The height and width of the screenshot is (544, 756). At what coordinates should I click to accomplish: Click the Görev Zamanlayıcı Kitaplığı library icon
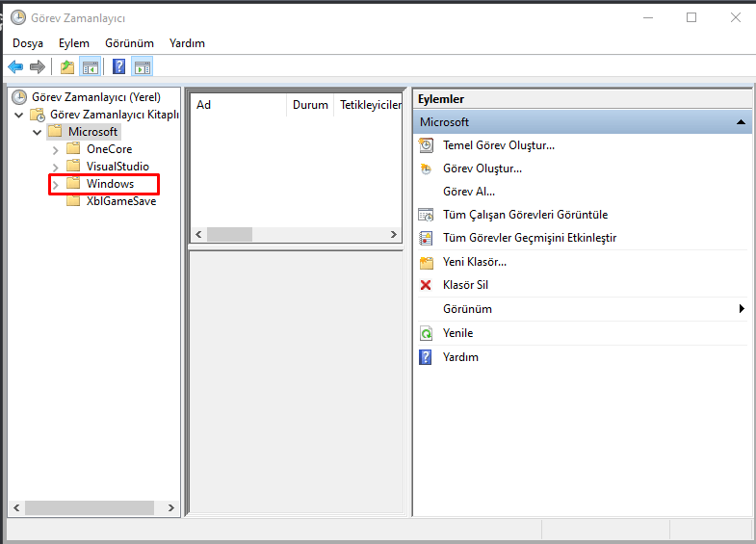38,115
